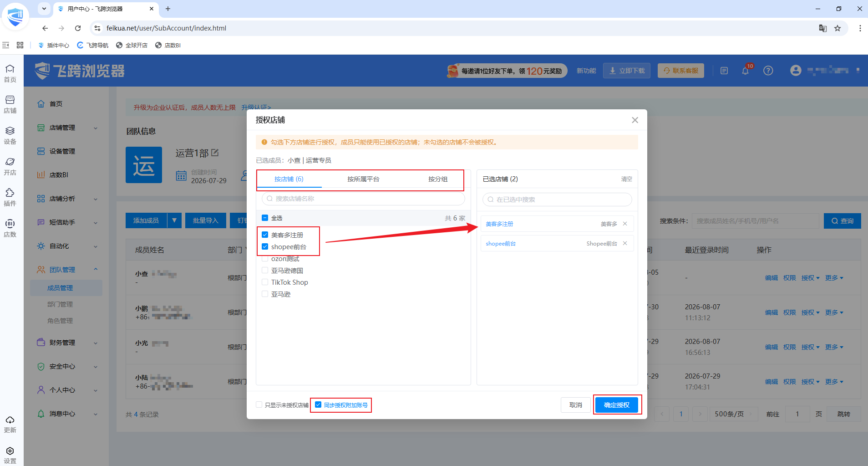868x466 pixels.
Task: Check the TikTok Shop checkbox
Action: pyautogui.click(x=265, y=282)
